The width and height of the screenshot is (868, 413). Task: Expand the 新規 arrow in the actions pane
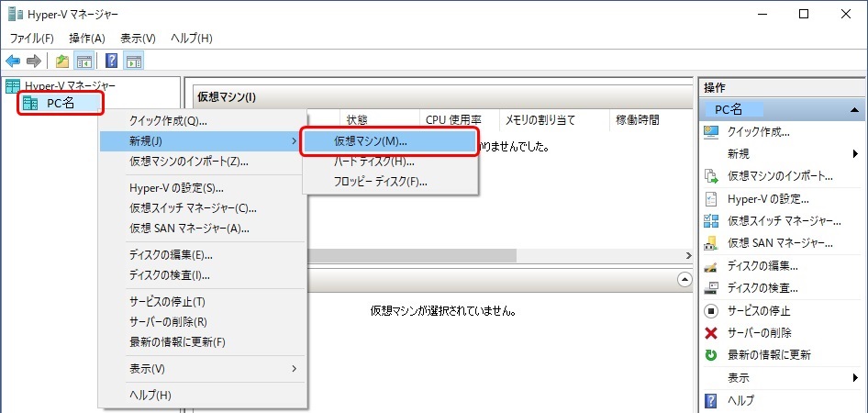click(x=856, y=154)
